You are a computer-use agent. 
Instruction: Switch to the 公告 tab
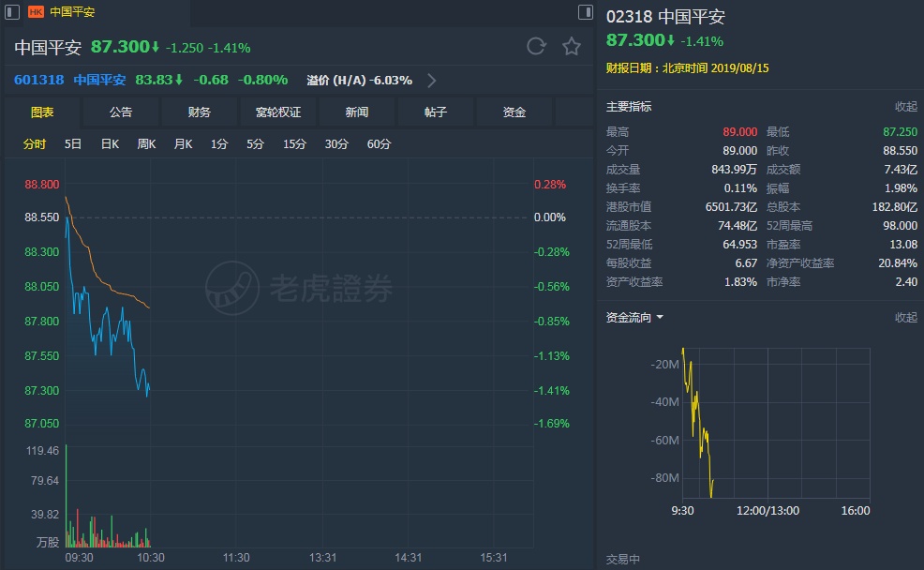pos(121,112)
